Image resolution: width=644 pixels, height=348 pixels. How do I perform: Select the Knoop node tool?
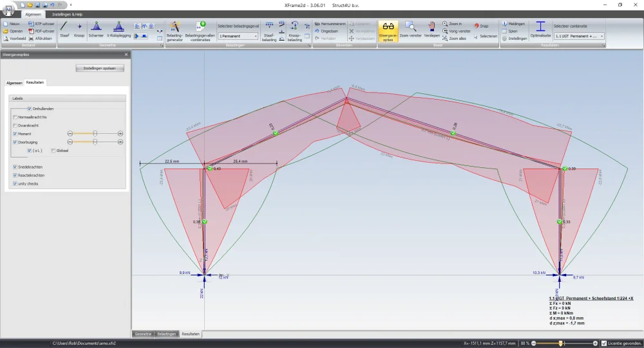(x=79, y=30)
